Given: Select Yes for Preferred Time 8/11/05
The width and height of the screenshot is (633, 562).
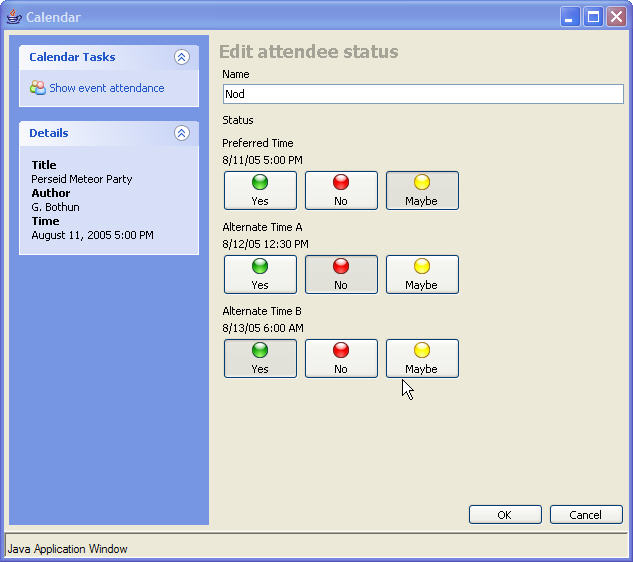Looking at the screenshot, I should click(260, 191).
